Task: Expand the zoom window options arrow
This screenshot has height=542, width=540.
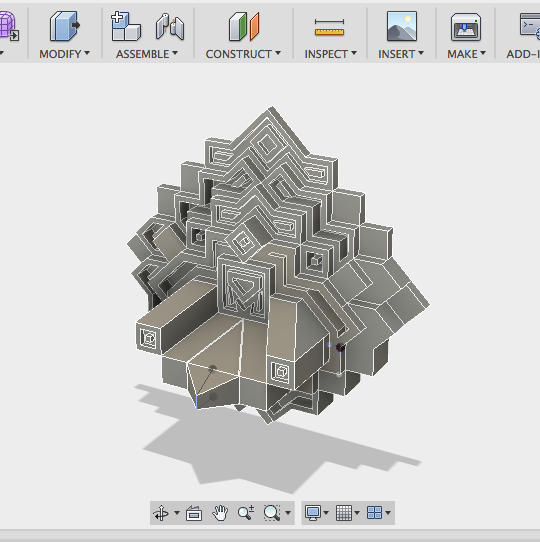Action: pos(288,513)
